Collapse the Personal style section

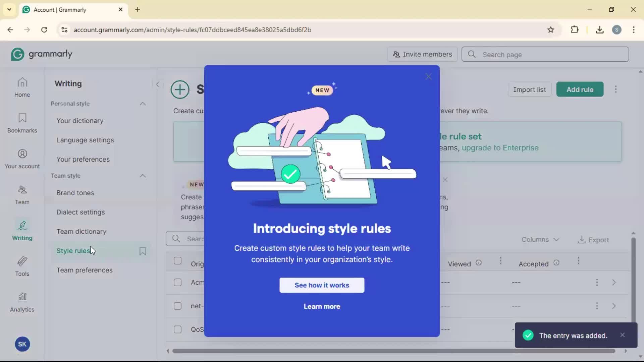click(143, 104)
